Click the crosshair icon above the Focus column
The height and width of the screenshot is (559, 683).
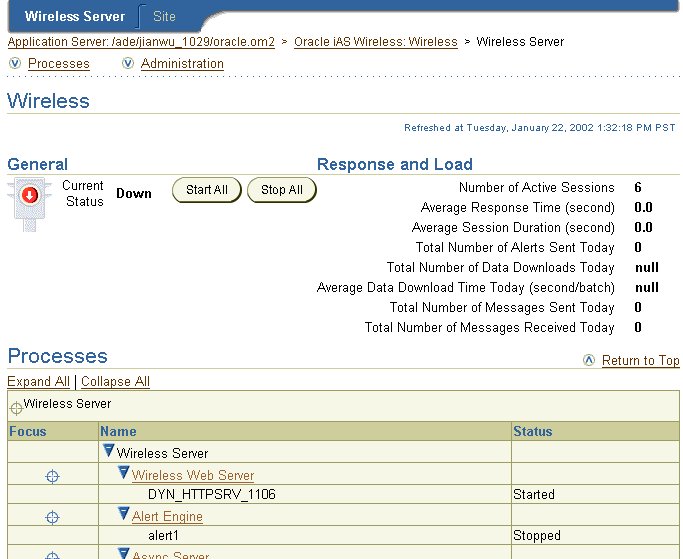(16, 408)
